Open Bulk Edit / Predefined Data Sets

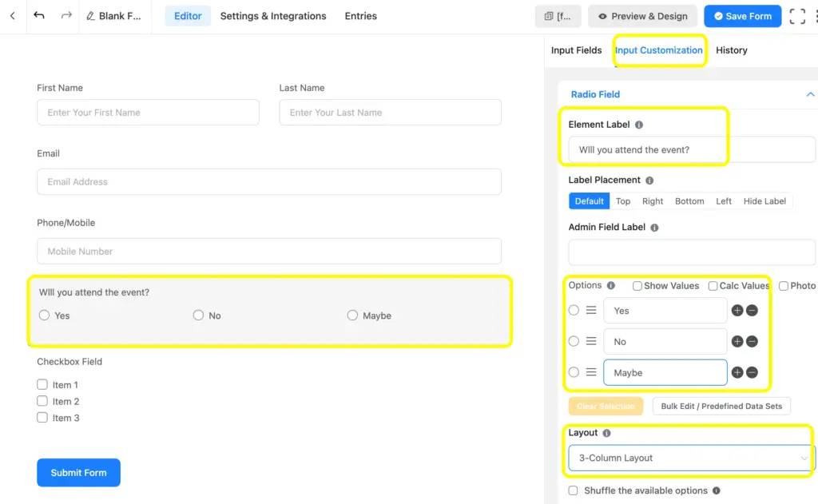721,406
